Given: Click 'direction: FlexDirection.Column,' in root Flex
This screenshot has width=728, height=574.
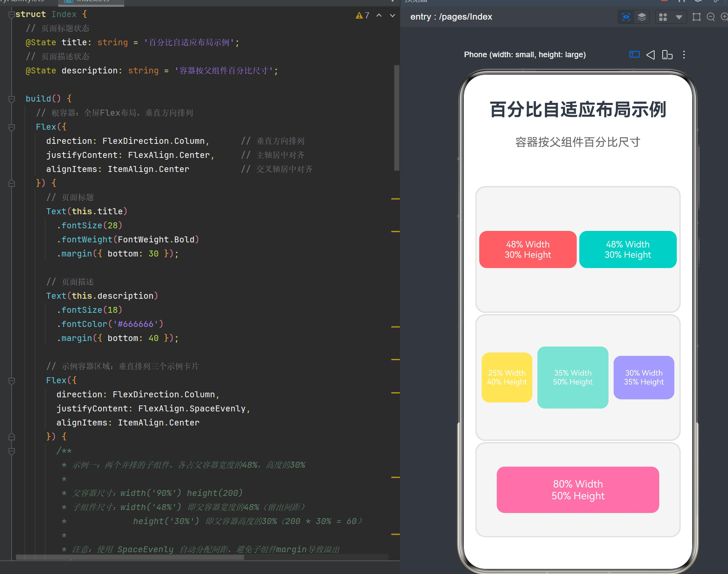Looking at the screenshot, I should [x=128, y=141].
